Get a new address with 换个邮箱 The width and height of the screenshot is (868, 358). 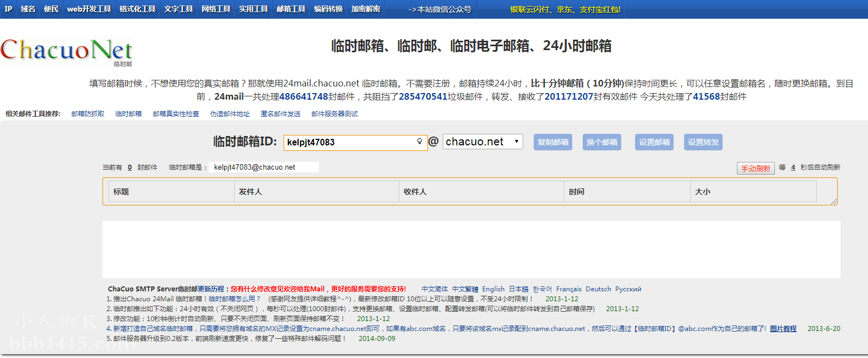tap(602, 142)
